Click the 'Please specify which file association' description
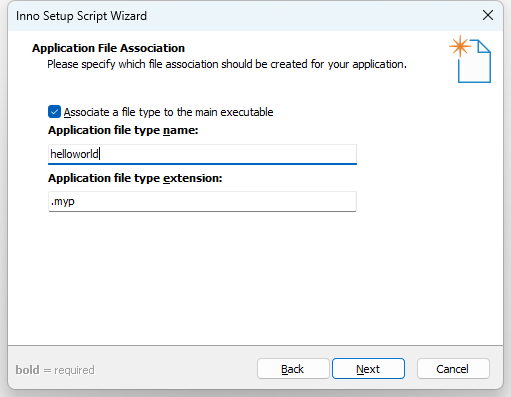The image size is (511, 397). [x=227, y=64]
